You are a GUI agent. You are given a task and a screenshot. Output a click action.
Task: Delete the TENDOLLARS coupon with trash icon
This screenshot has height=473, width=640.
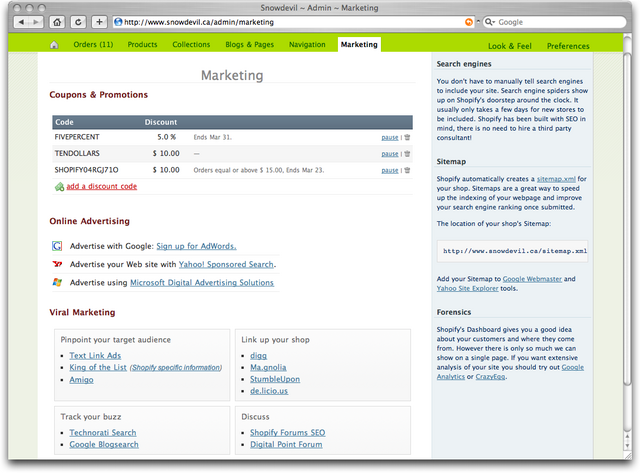pyautogui.click(x=407, y=153)
